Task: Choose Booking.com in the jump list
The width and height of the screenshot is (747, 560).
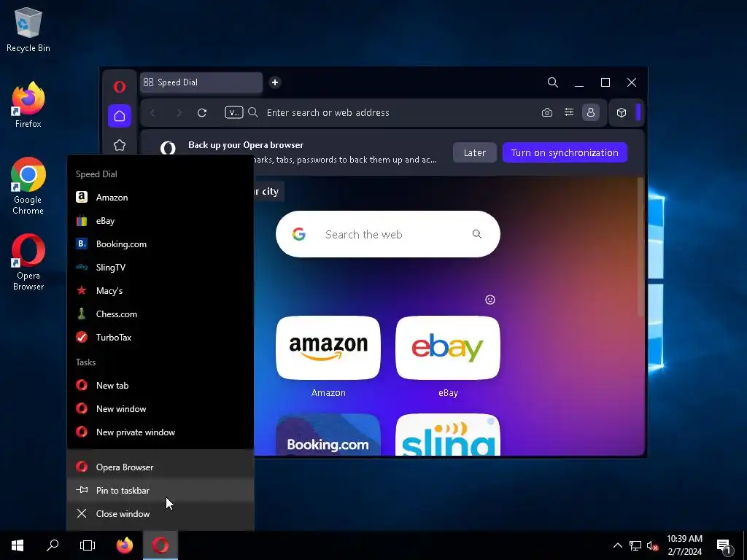Action: [160, 244]
